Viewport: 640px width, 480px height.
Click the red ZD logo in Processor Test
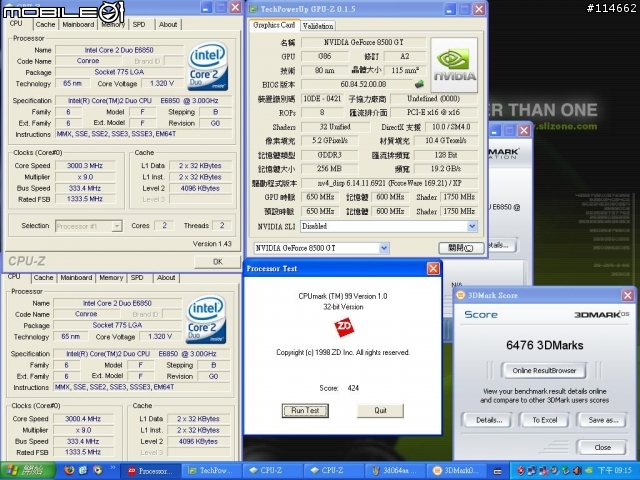click(344, 328)
